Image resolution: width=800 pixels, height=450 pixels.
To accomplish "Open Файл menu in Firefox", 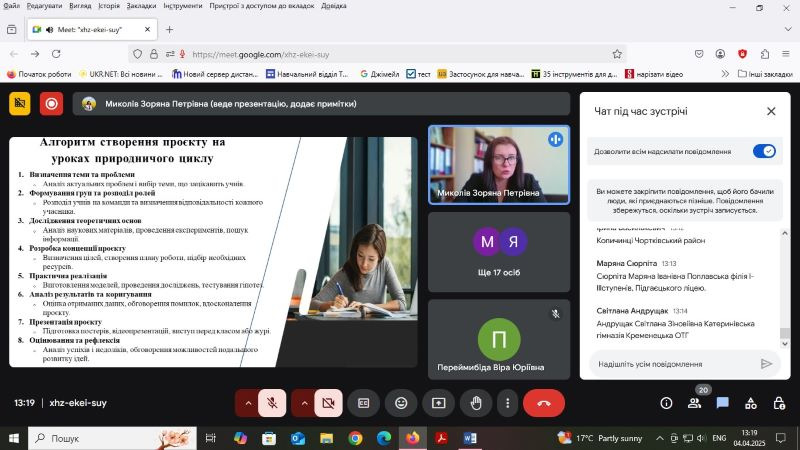I will [x=11, y=6].
